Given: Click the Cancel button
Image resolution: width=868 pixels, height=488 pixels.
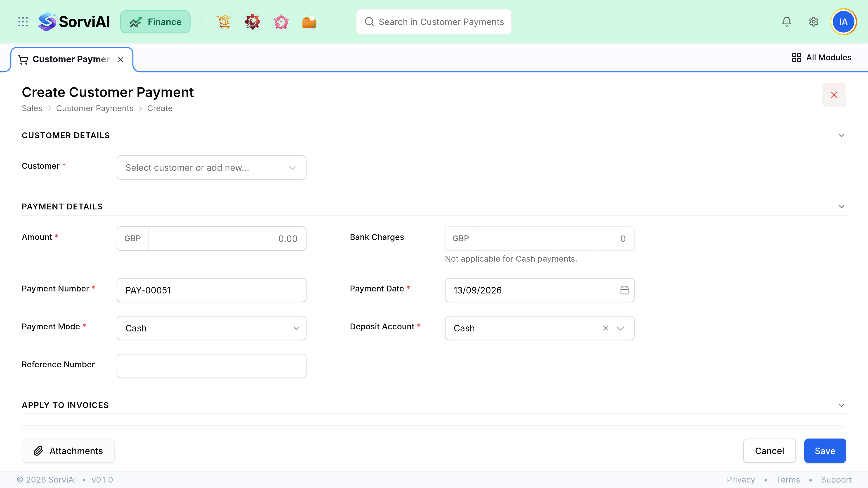Looking at the screenshot, I should (770, 451).
